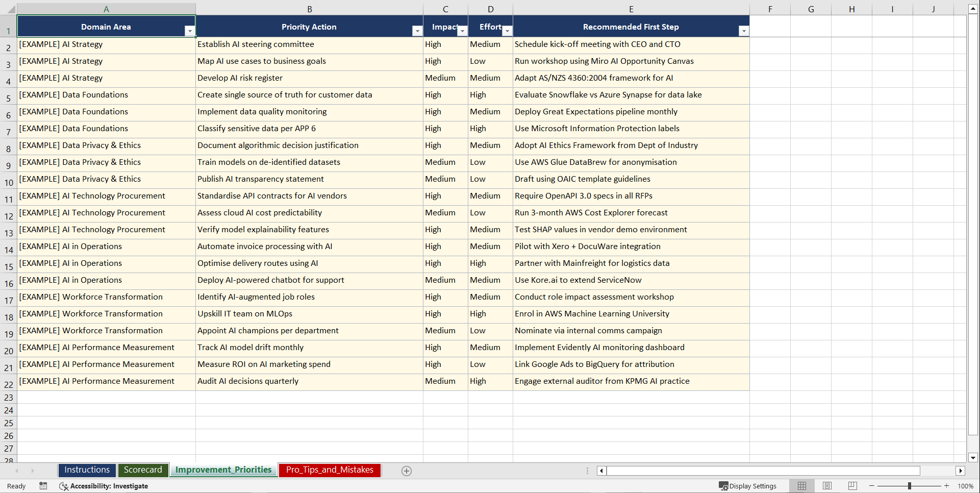Switch to the Instructions sheet tab
Viewport: 980px width, 493px height.
87,470
